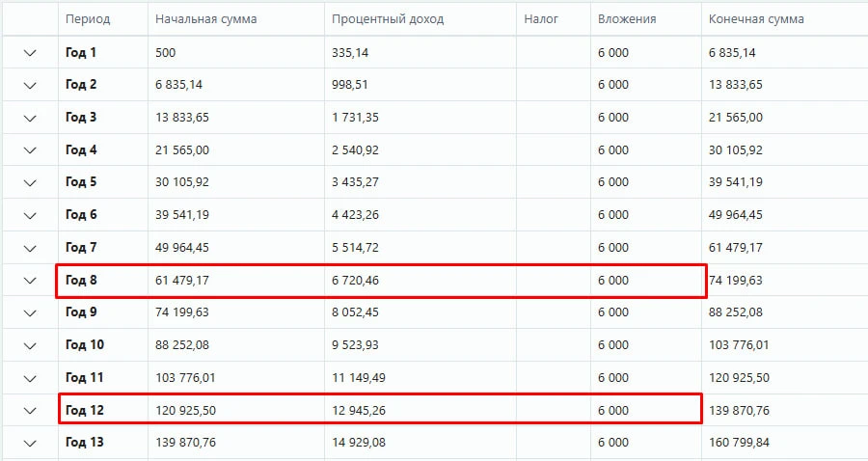Click interest income value 4 423,26
This screenshot has width=868, height=461.
(x=355, y=215)
